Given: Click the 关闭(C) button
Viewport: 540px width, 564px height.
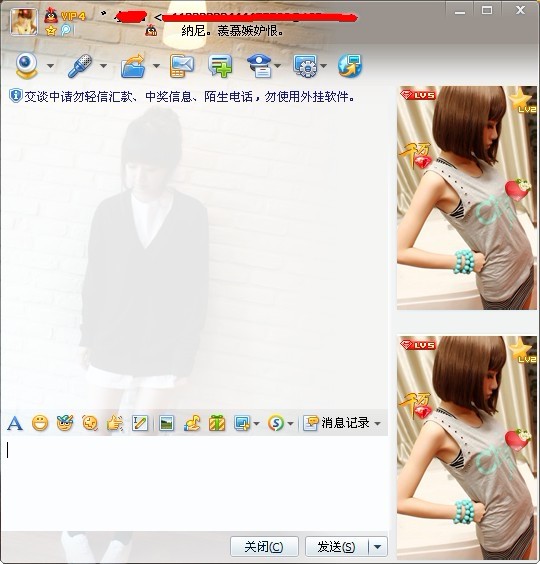Looking at the screenshot, I should pos(264,547).
